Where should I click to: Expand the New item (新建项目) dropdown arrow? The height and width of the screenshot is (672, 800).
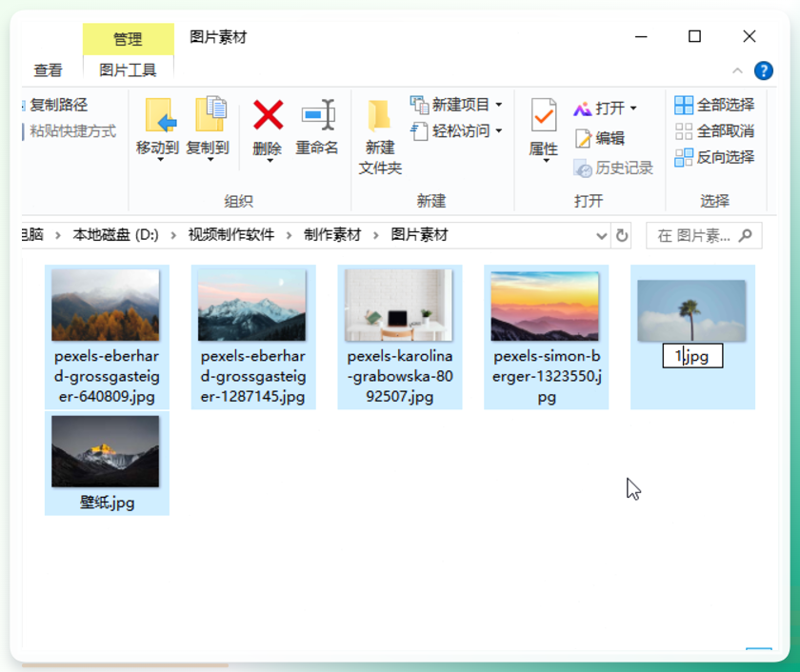[x=498, y=105]
